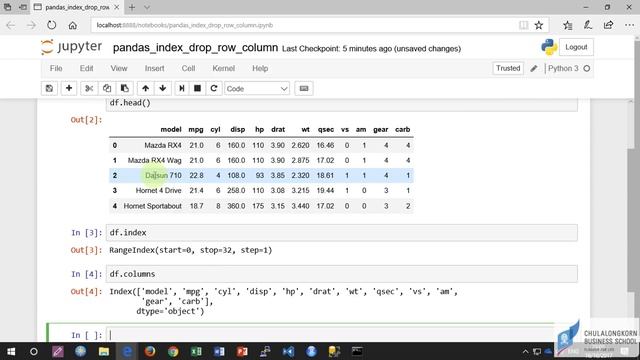The height and width of the screenshot is (360, 640).
Task: Open the View menu
Action: 119,68
